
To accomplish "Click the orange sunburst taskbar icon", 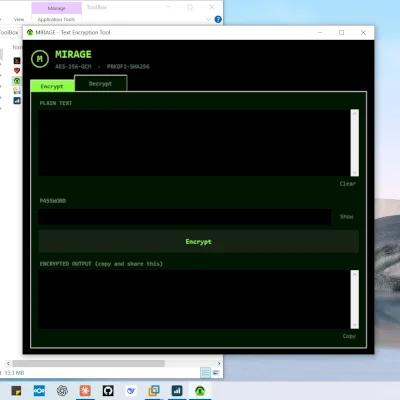I will click(x=85, y=390).
